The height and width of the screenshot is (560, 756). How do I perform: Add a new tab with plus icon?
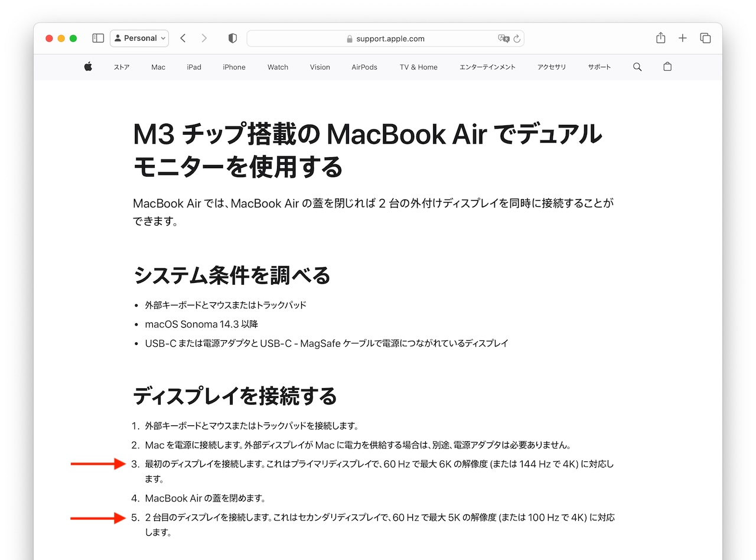683,38
